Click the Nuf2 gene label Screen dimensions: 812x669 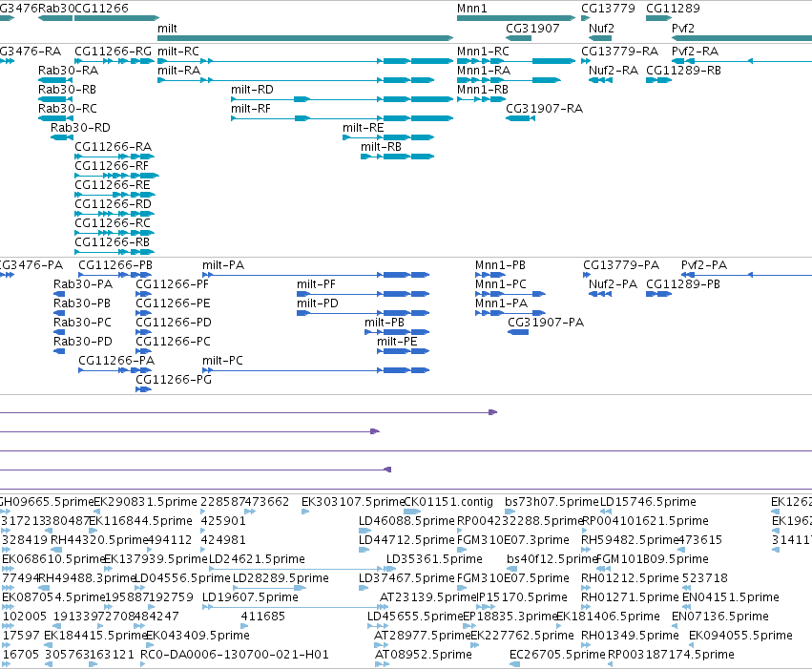[601, 29]
